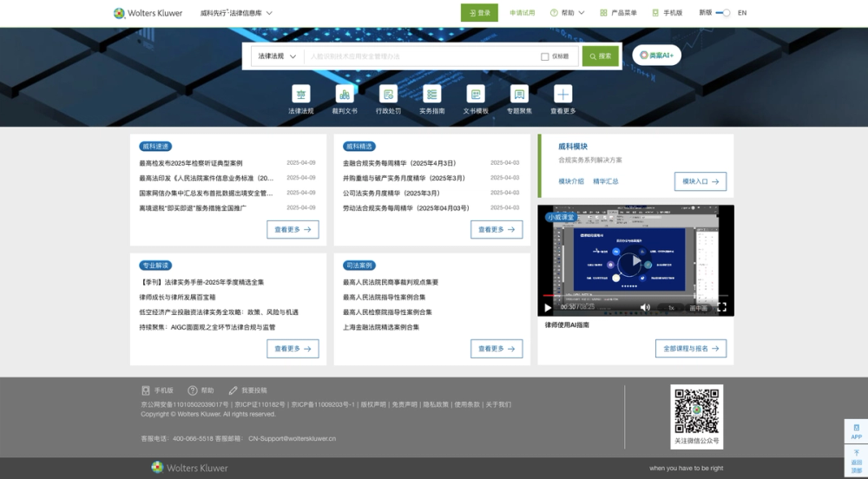
Task: Open the 裁判文书 shortcut icon
Action: 345,94
